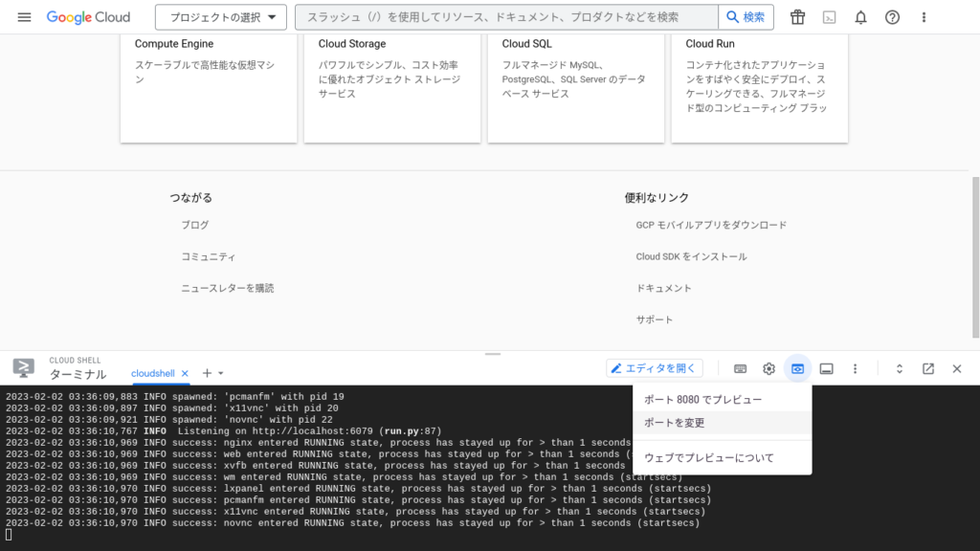Image resolution: width=980 pixels, height=551 pixels.
Task: Expand the プロジェクトの選択 project dropdown
Action: pos(221,17)
